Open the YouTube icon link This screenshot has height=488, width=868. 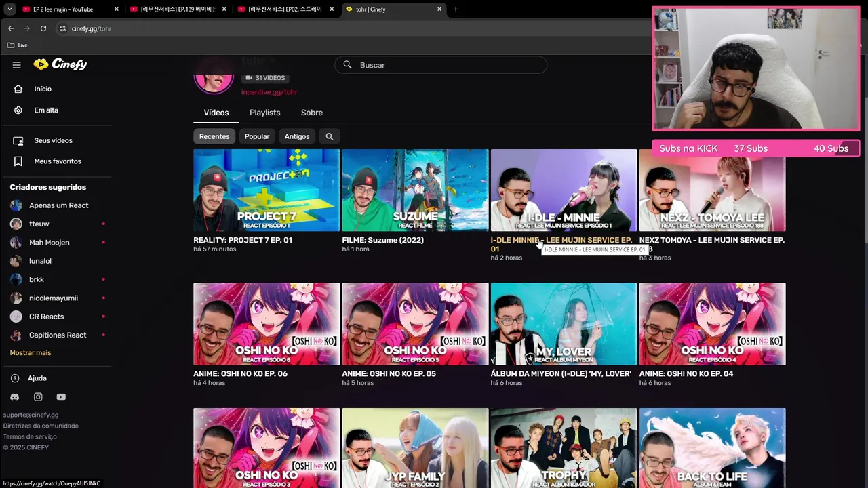click(61, 397)
